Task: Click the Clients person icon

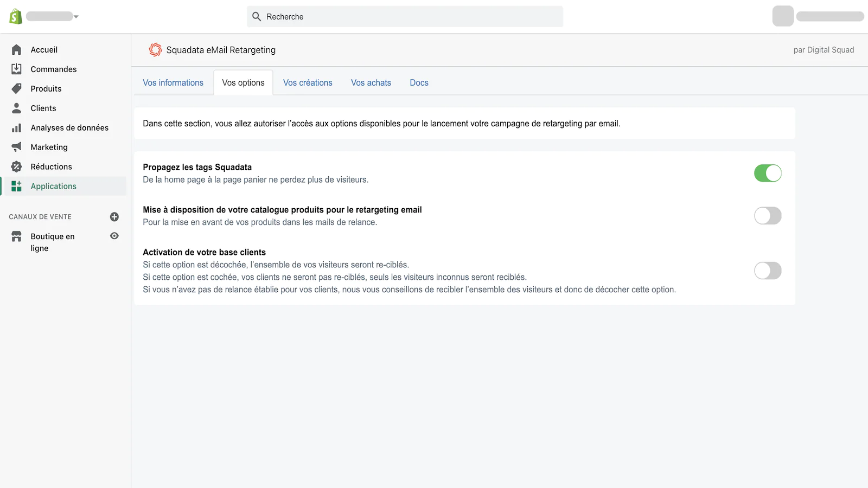Action: click(16, 108)
